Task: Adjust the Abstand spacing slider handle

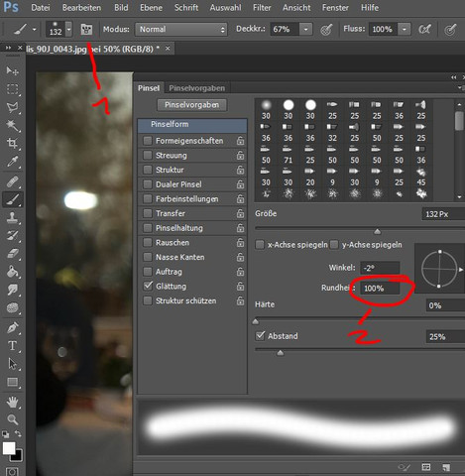Action: [x=281, y=353]
